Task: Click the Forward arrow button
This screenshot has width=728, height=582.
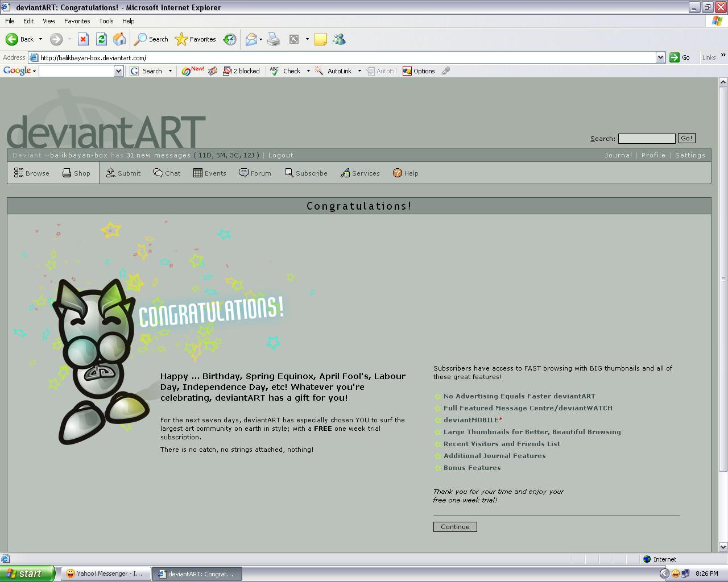Action: pyautogui.click(x=56, y=39)
